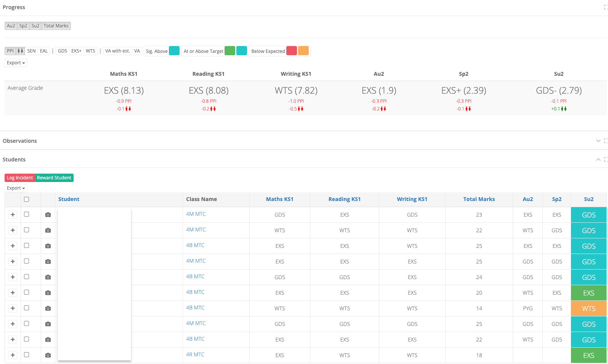Select the VA with est. option
Screen dimensions: 608x364
[117, 51]
